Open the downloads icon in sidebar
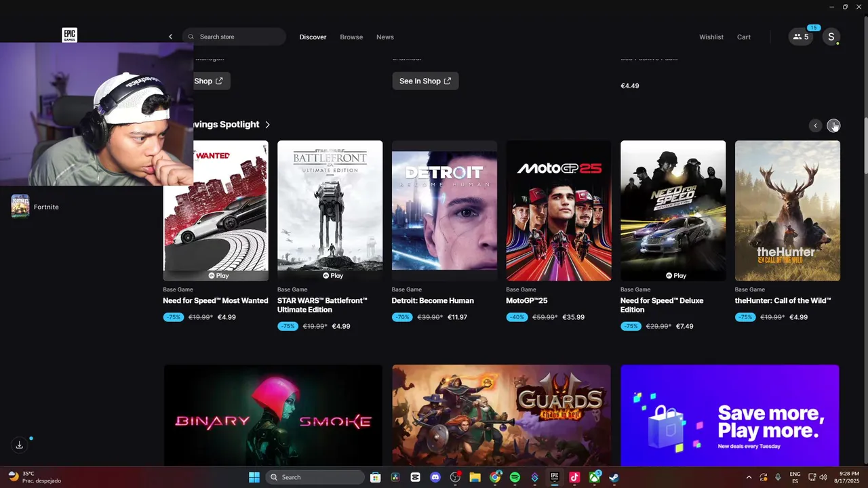The height and width of the screenshot is (488, 868). [x=20, y=445]
